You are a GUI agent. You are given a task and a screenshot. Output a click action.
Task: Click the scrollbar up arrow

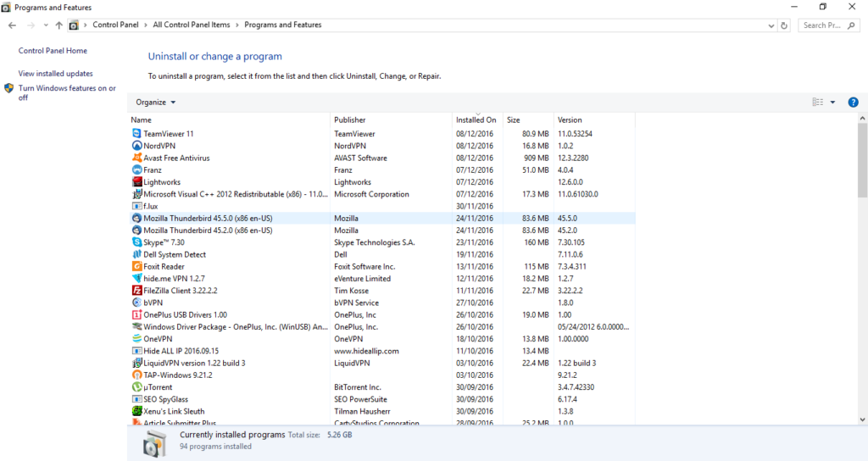[862, 119]
